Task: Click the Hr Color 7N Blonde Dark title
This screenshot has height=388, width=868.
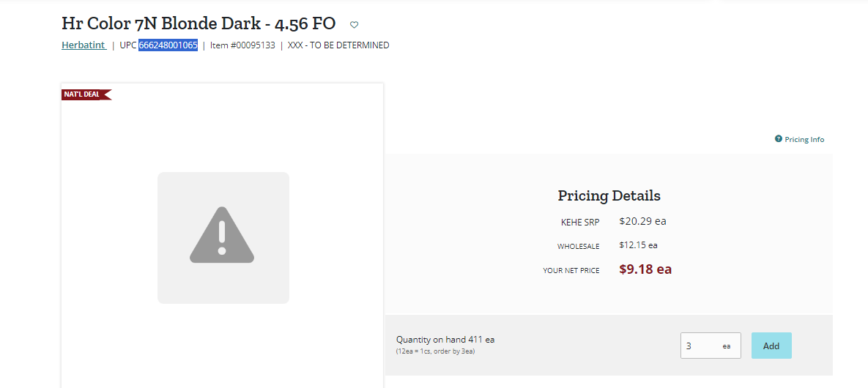Action: tap(199, 24)
